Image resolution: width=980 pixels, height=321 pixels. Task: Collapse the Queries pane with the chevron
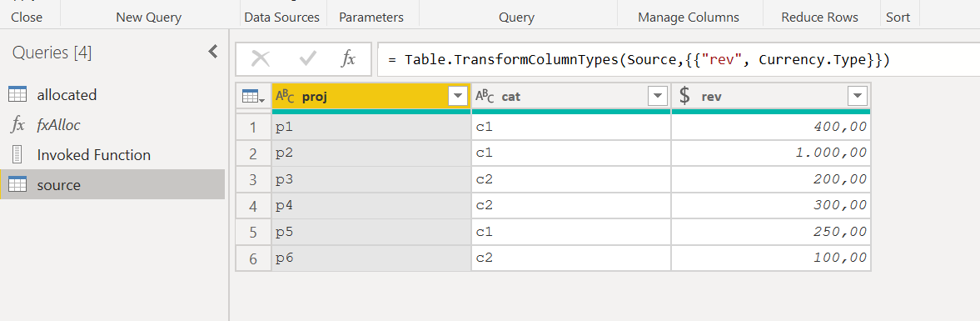tap(213, 52)
